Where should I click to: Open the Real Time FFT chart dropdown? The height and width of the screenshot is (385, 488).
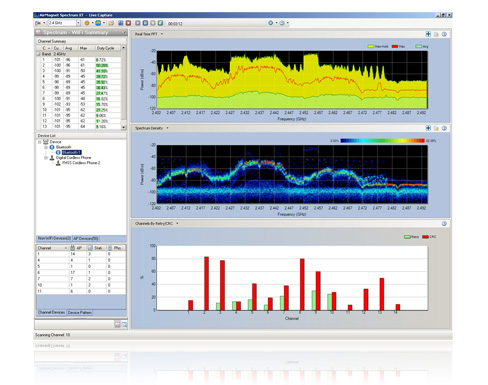[x=162, y=34]
